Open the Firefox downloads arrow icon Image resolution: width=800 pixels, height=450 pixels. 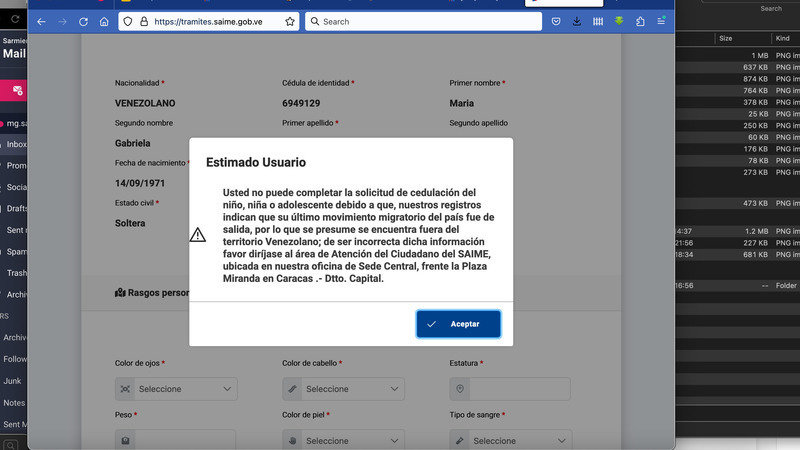pos(578,21)
